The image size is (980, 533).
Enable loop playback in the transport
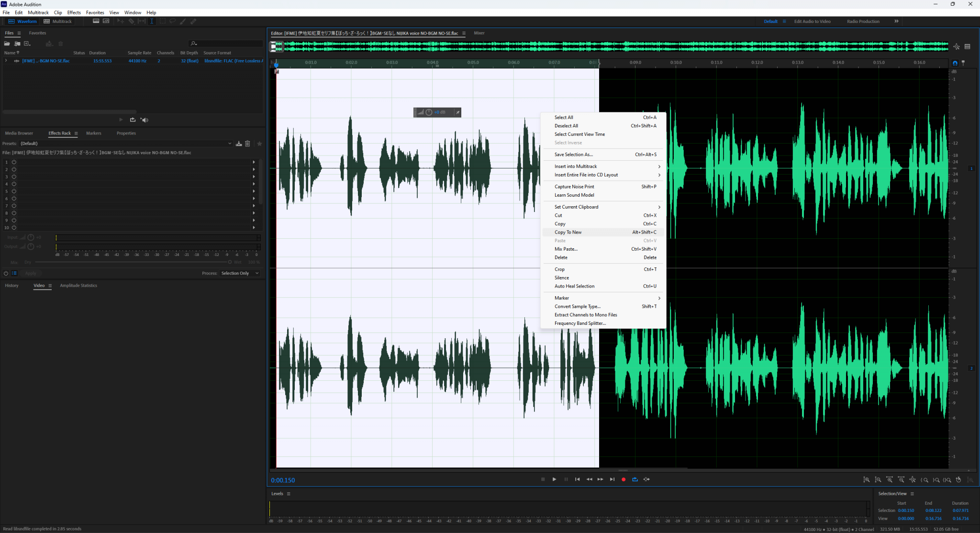(x=635, y=479)
